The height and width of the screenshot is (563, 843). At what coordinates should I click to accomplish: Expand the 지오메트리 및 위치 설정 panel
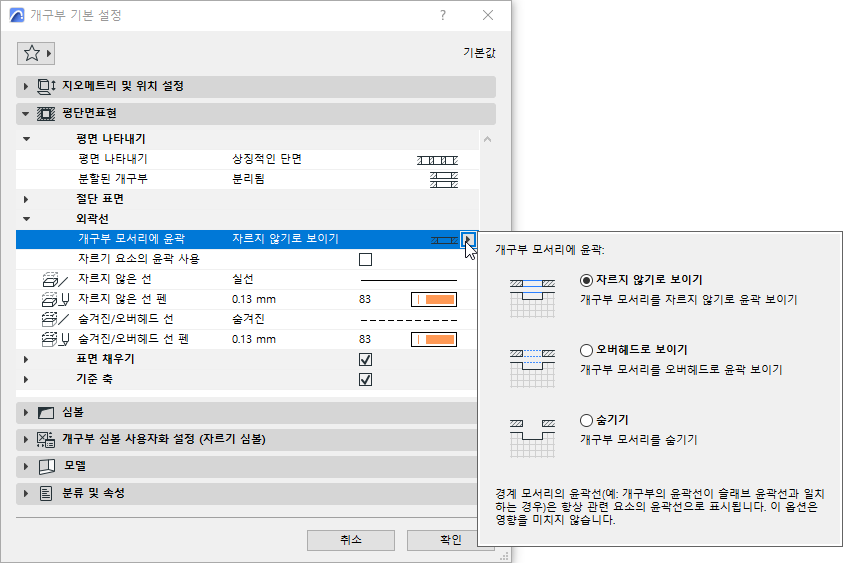25,86
